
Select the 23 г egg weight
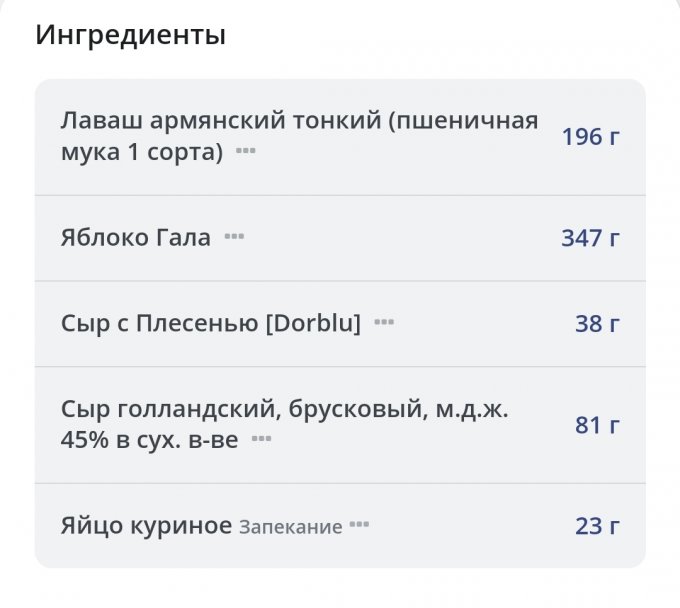pyautogui.click(x=597, y=526)
